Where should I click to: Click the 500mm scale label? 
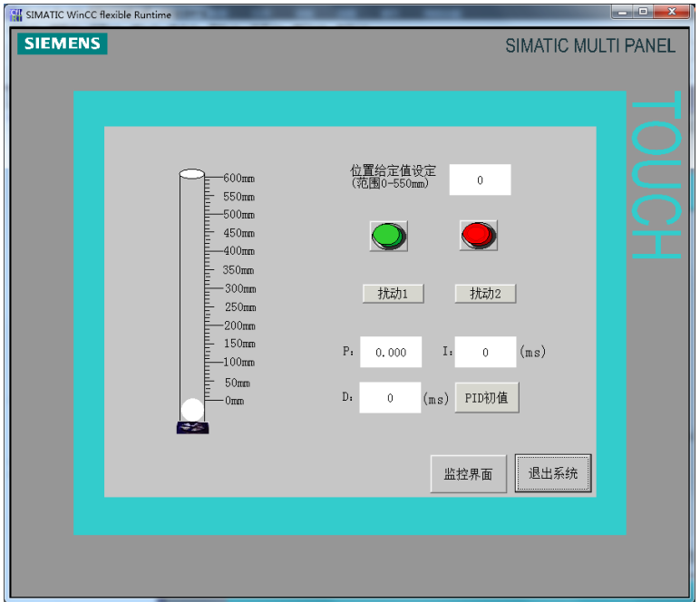238,214
